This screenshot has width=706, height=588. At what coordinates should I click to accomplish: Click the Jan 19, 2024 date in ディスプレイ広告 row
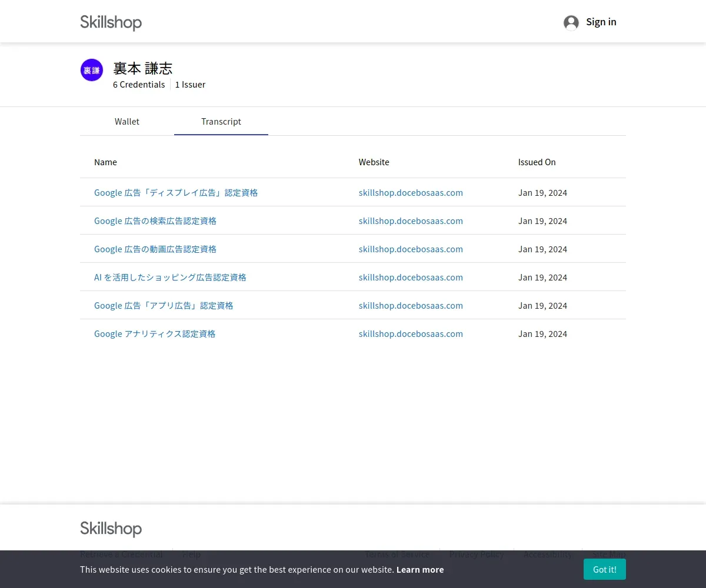click(x=542, y=192)
